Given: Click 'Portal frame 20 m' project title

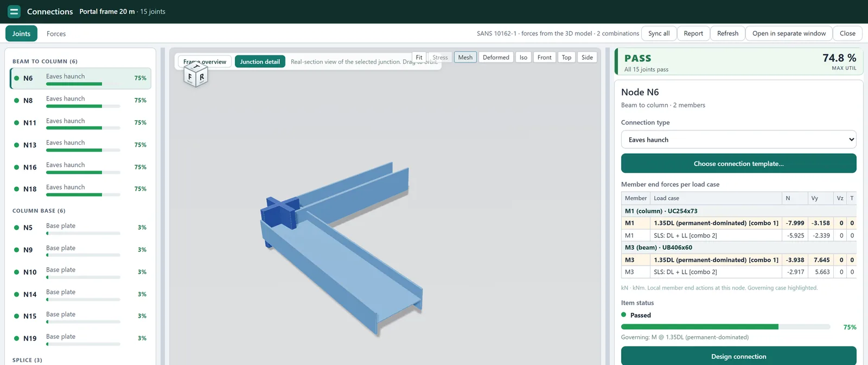Looking at the screenshot, I should (x=107, y=11).
